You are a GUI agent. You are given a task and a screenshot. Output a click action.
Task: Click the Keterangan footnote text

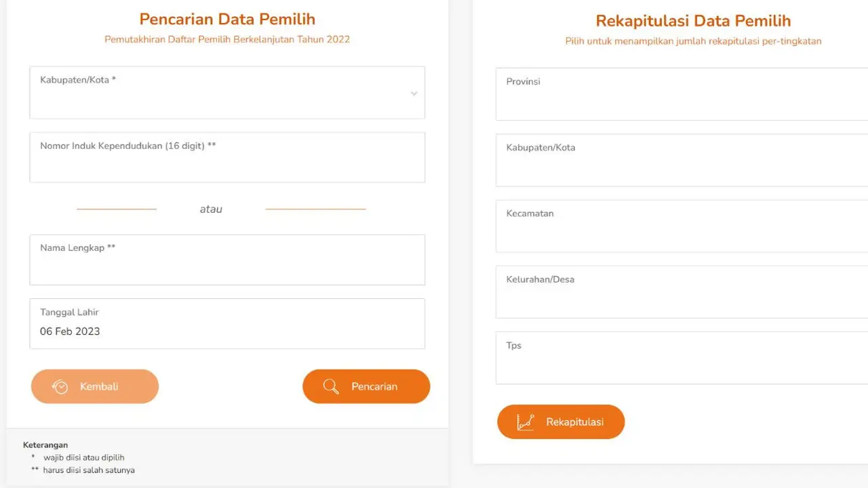click(45, 445)
